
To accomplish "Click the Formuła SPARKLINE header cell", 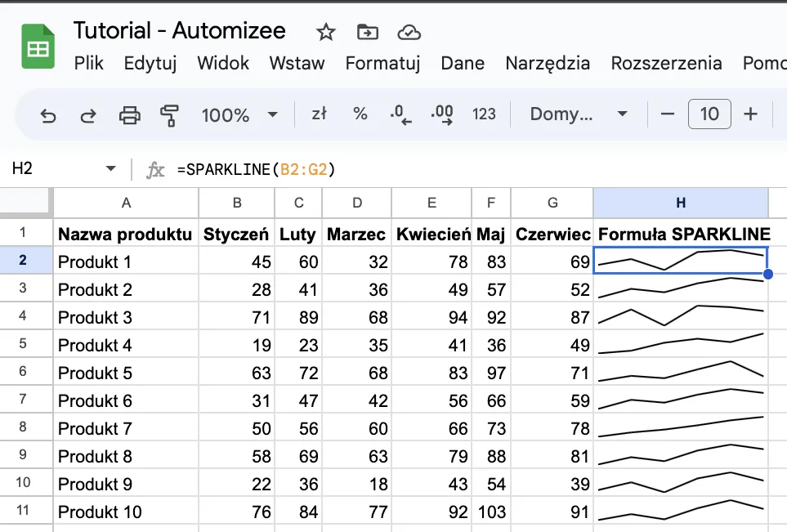I will (681, 234).
